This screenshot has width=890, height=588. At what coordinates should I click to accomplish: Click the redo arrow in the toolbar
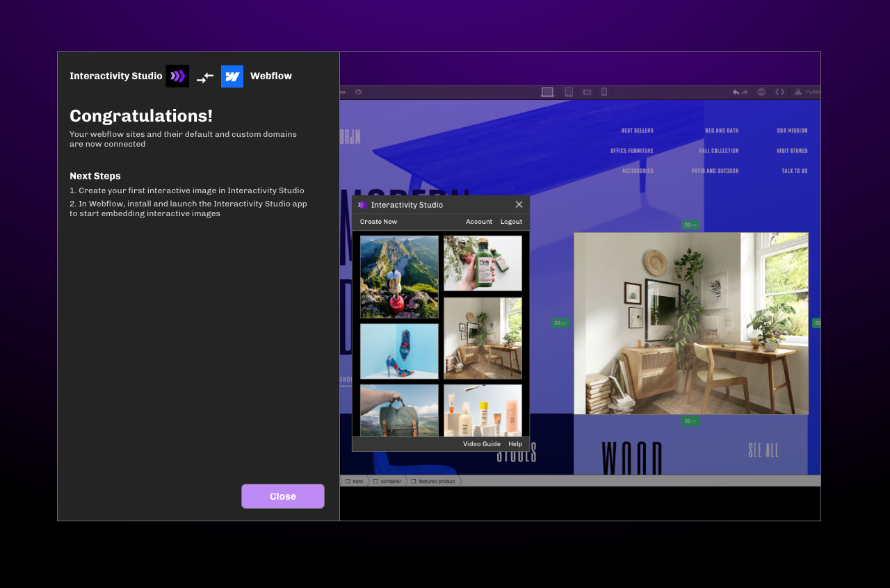coord(744,91)
